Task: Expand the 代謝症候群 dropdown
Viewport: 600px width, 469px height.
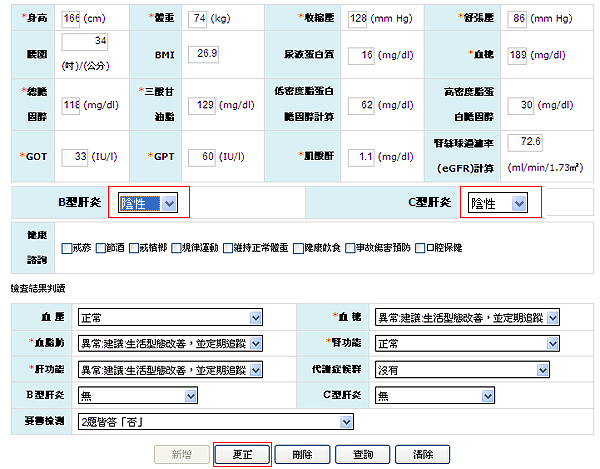Action: click(465, 369)
